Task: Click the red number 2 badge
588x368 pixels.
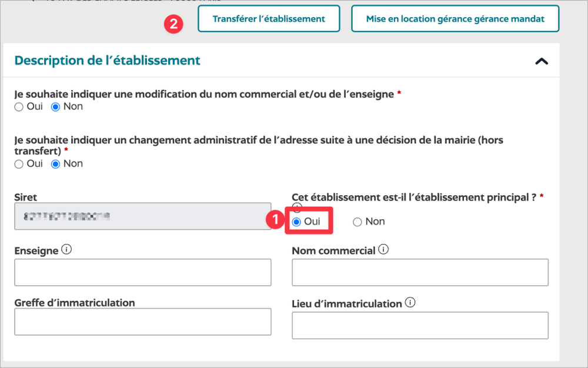Action: point(173,25)
